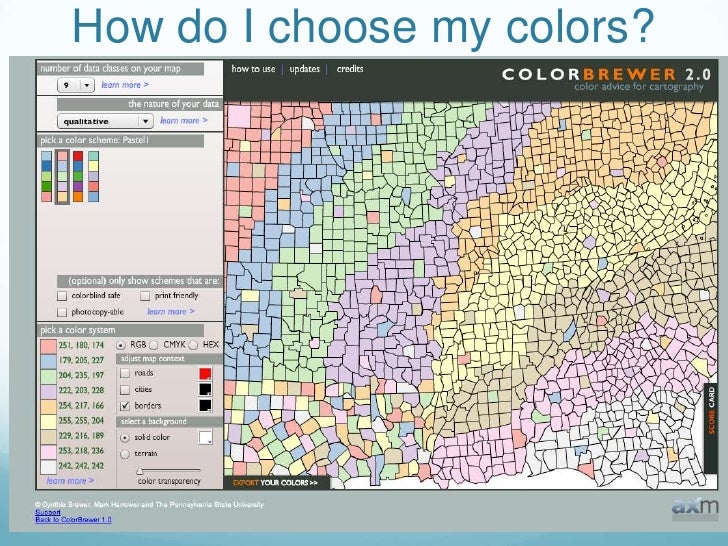The width and height of the screenshot is (728, 546).
Task: Open the red roads color swatch
Action: 205,373
